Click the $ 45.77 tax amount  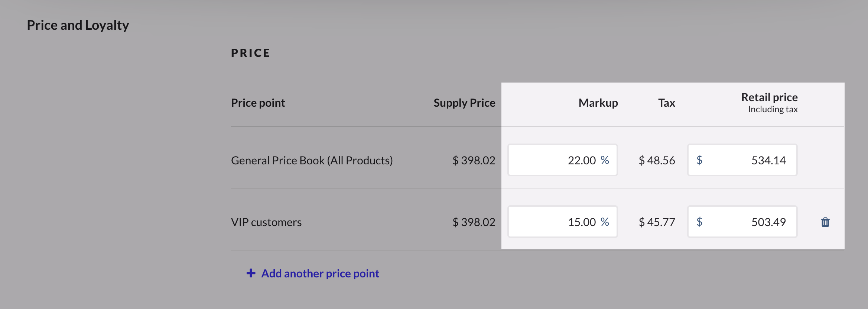[657, 222]
